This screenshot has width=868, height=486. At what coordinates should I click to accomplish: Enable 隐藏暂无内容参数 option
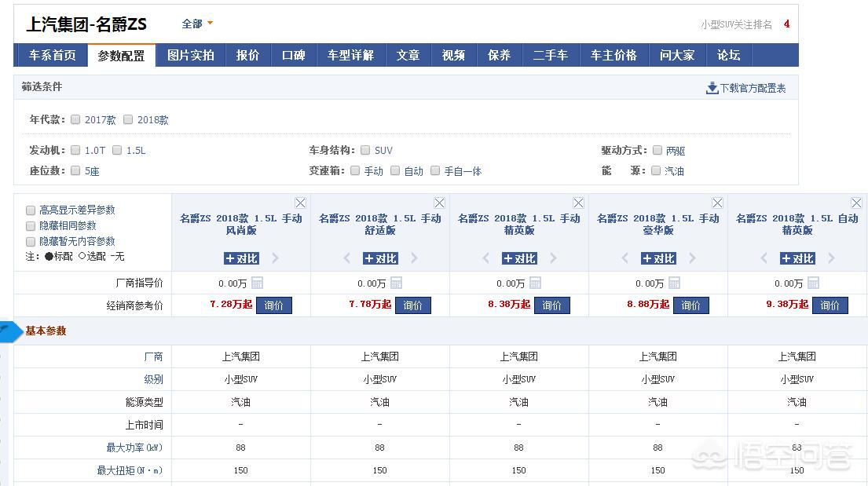(31, 241)
